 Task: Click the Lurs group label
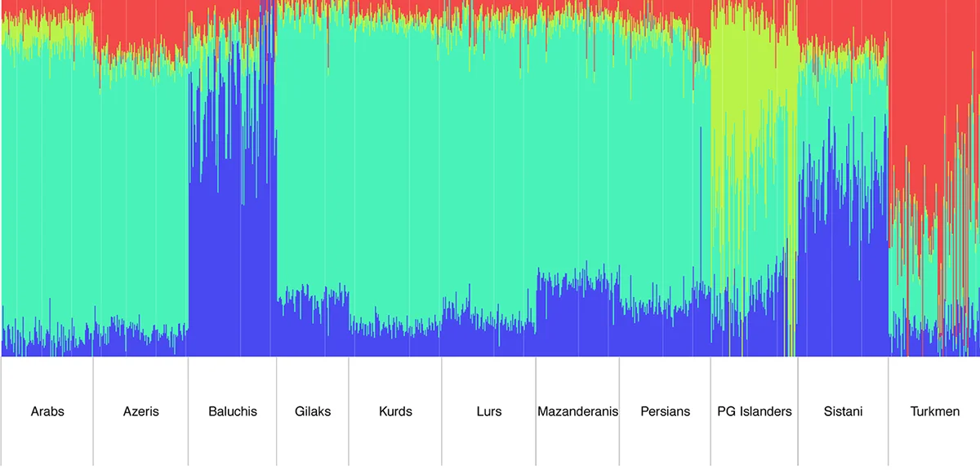coord(488,411)
